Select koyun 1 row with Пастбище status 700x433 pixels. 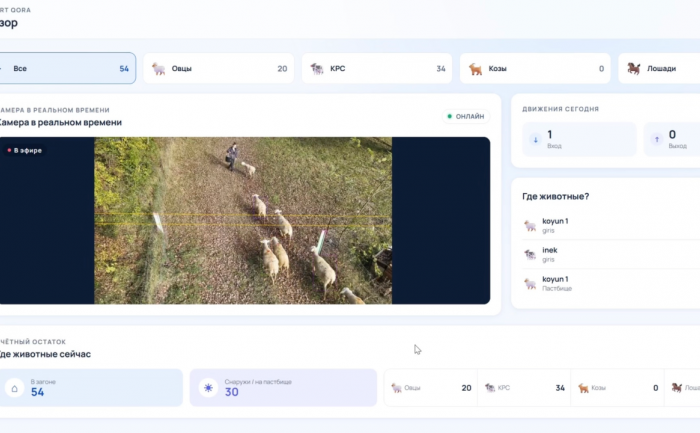(611, 283)
